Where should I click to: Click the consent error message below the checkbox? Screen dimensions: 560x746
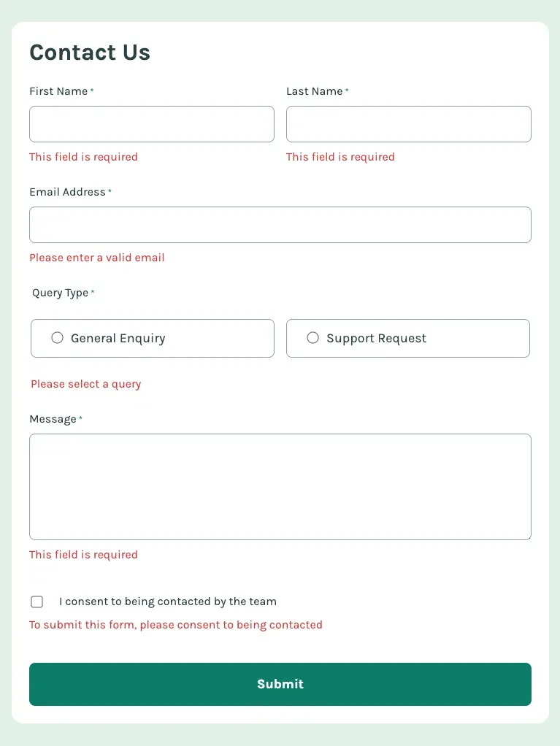pos(175,625)
